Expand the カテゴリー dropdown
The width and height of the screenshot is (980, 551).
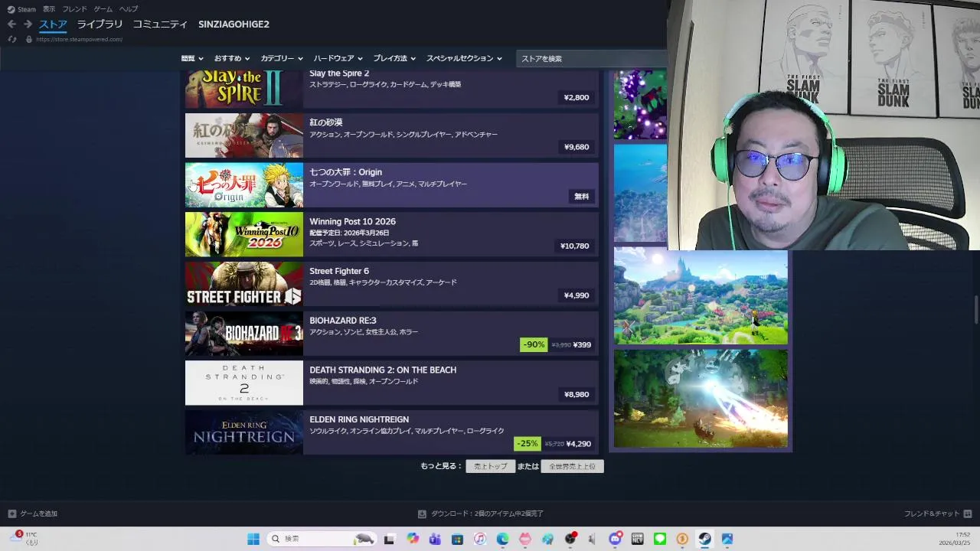pos(282,58)
